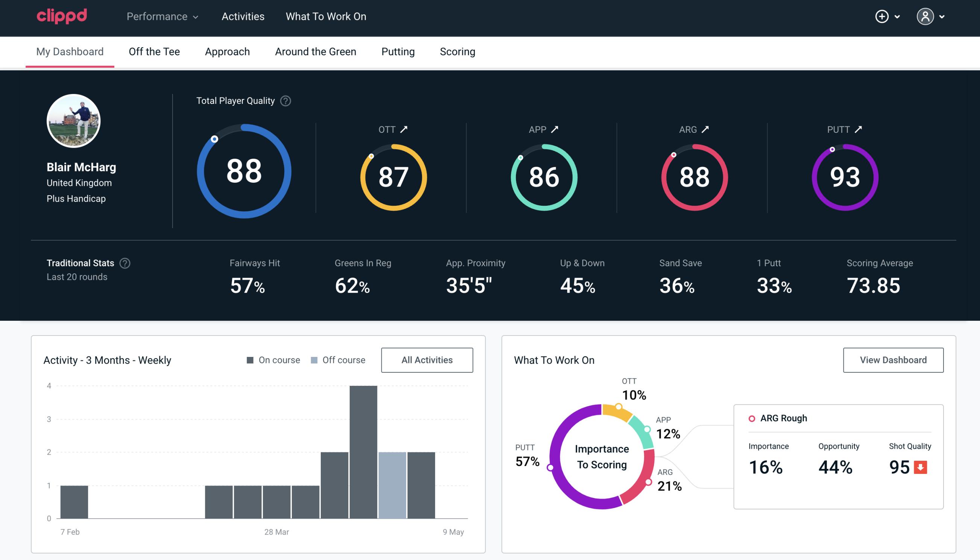The width and height of the screenshot is (980, 560).
Task: Click the Traditional Stats help icon
Action: [x=126, y=263]
